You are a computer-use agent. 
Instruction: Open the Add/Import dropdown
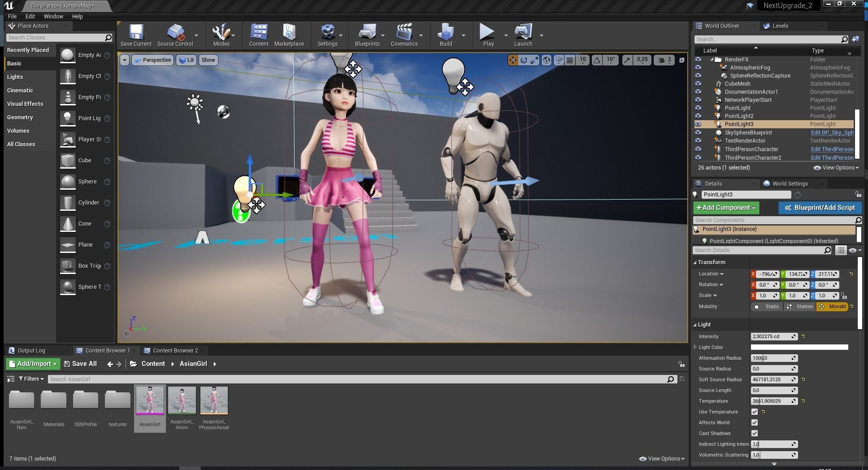pyautogui.click(x=33, y=364)
